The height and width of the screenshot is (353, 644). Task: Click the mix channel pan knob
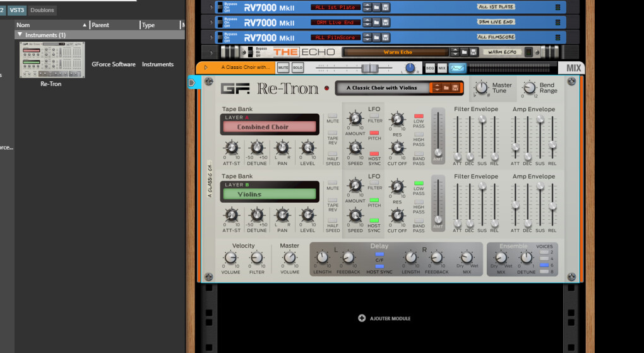[410, 68]
